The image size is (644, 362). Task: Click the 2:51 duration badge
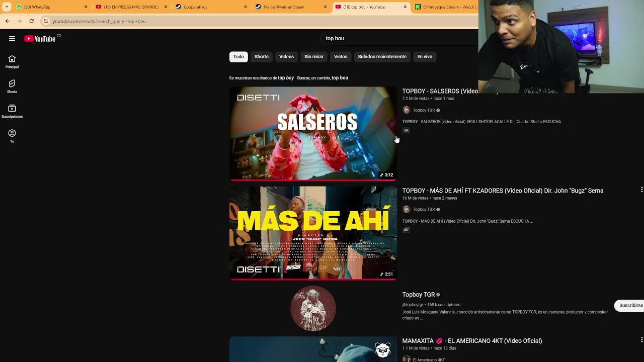386,275
